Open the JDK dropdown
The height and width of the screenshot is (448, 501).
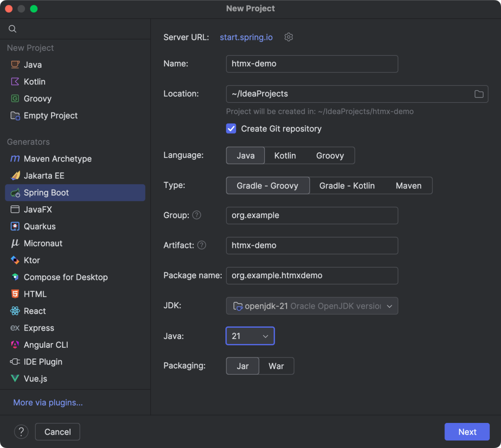coord(312,306)
